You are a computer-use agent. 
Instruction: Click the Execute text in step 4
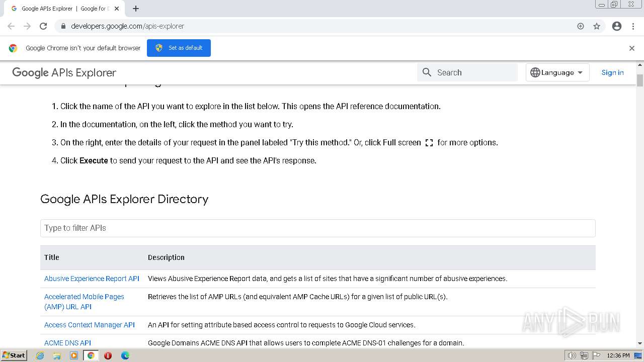coord(94,161)
